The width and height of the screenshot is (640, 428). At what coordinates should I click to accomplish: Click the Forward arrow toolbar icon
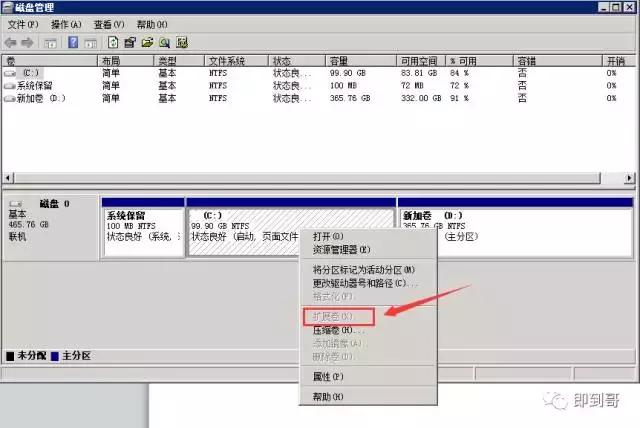pos(27,42)
